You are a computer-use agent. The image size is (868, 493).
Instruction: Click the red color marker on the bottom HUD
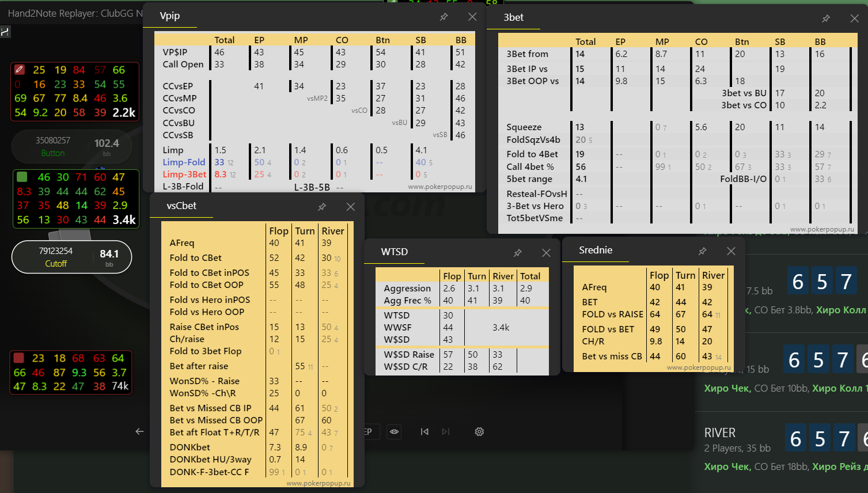(x=18, y=358)
